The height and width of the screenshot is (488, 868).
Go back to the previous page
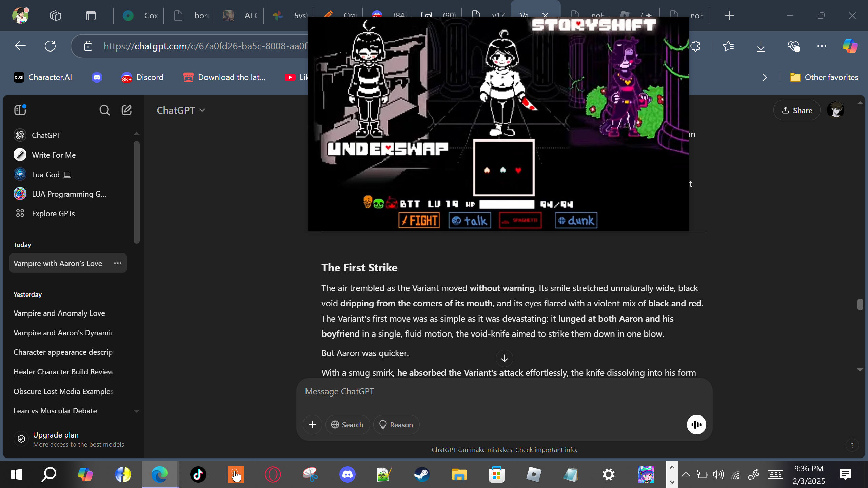tap(20, 46)
